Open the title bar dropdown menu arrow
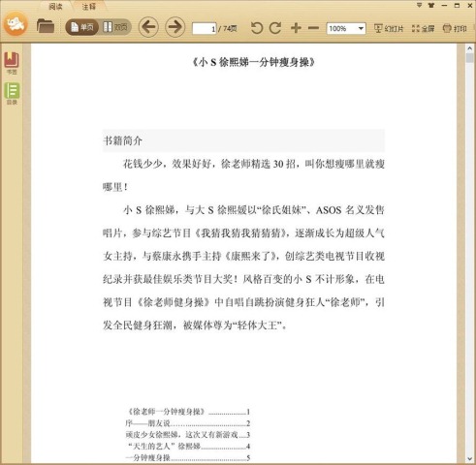The height and width of the screenshot is (465, 476). click(419, 5)
